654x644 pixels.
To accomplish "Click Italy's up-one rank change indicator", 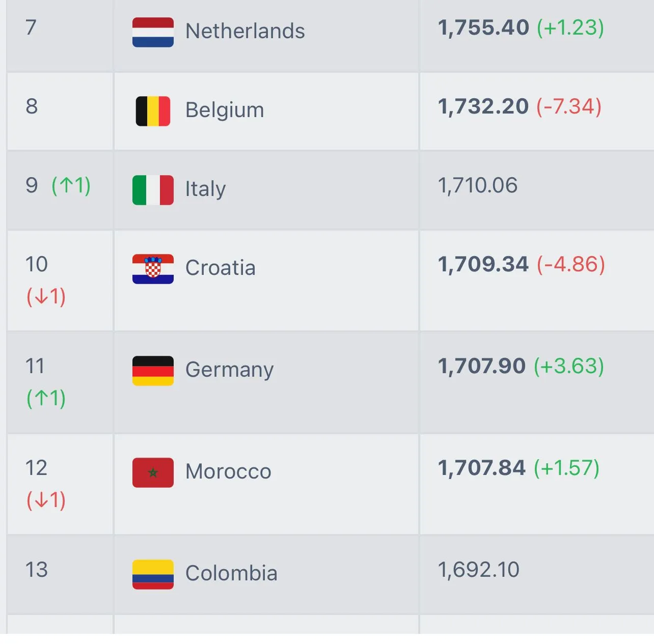I will 71,185.
